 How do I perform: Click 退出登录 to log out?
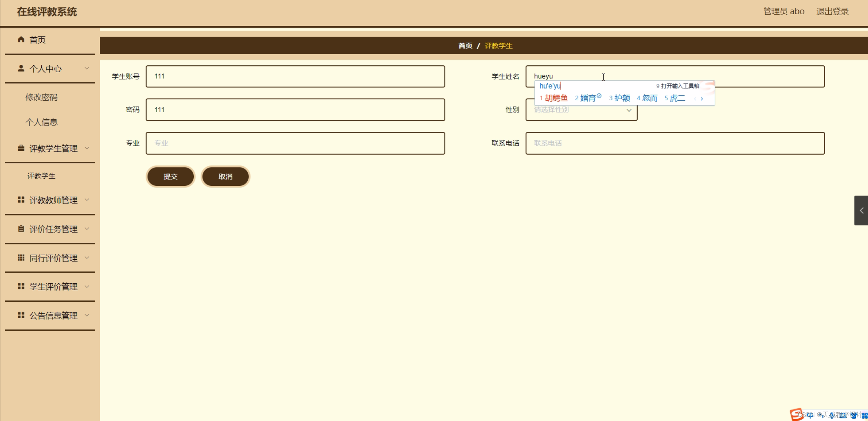[831, 11]
